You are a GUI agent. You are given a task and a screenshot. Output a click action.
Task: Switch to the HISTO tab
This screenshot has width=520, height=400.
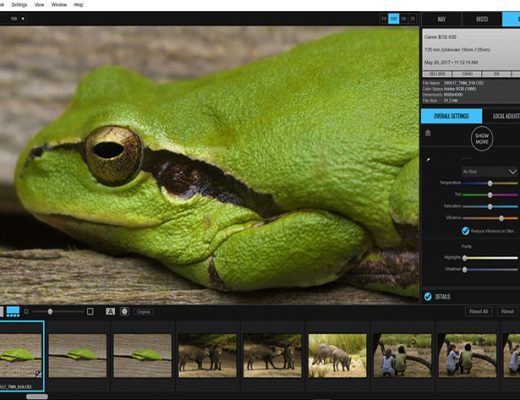pyautogui.click(x=482, y=19)
